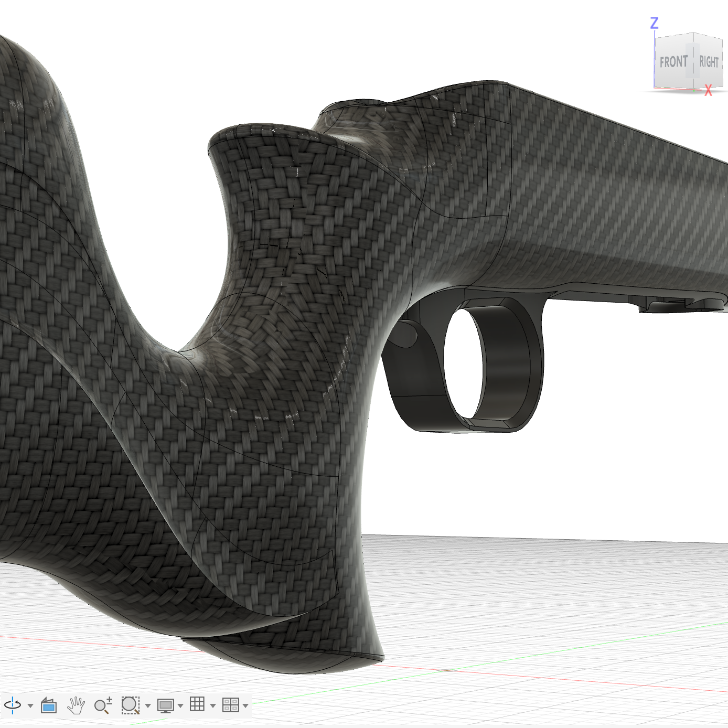The height and width of the screenshot is (728, 728).
Task: Activate the Pan hand tool
Action: click(76, 705)
